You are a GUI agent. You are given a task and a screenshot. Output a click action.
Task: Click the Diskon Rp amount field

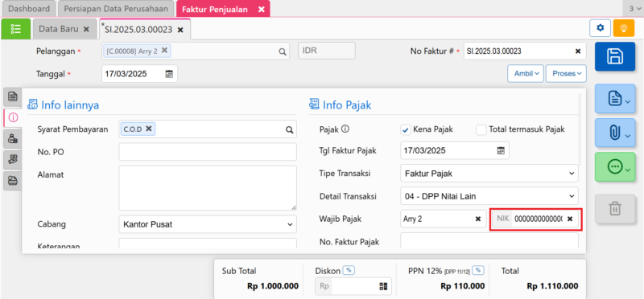354,286
